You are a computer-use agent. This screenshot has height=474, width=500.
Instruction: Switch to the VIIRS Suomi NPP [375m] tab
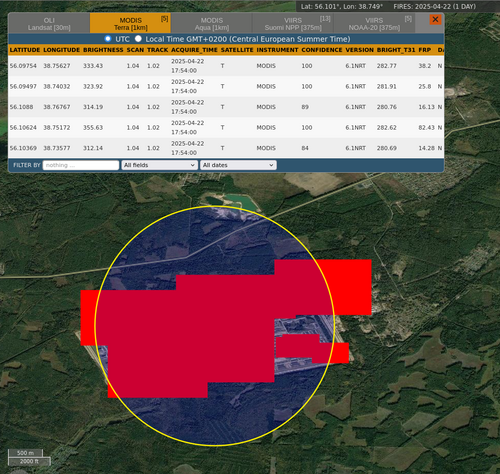tap(293, 24)
